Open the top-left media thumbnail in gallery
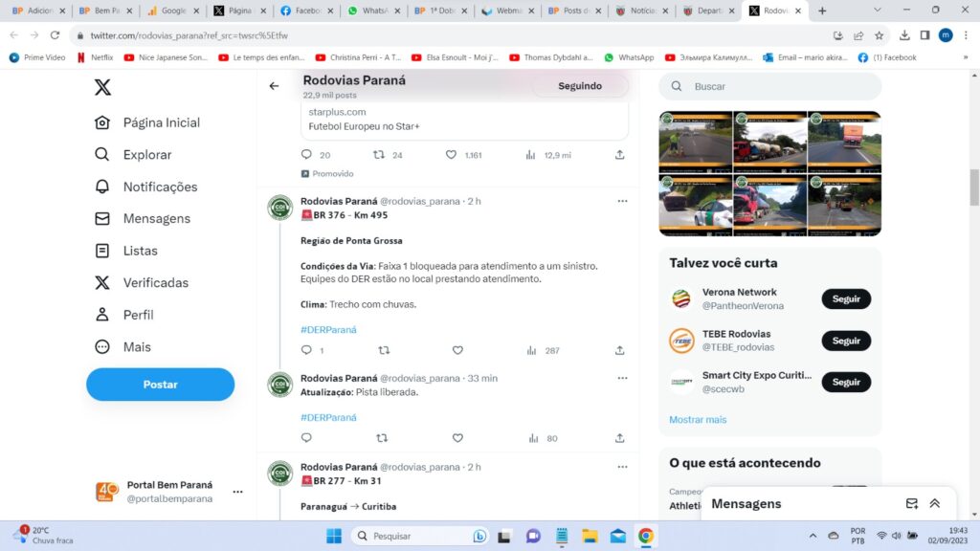980x551 pixels. (695, 142)
